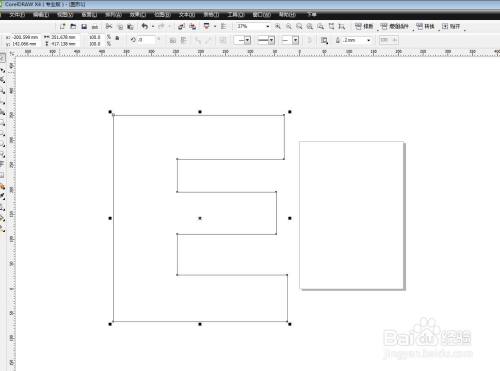The image size is (500, 371).
Task: Open the Help menu
Action: (x=287, y=15)
